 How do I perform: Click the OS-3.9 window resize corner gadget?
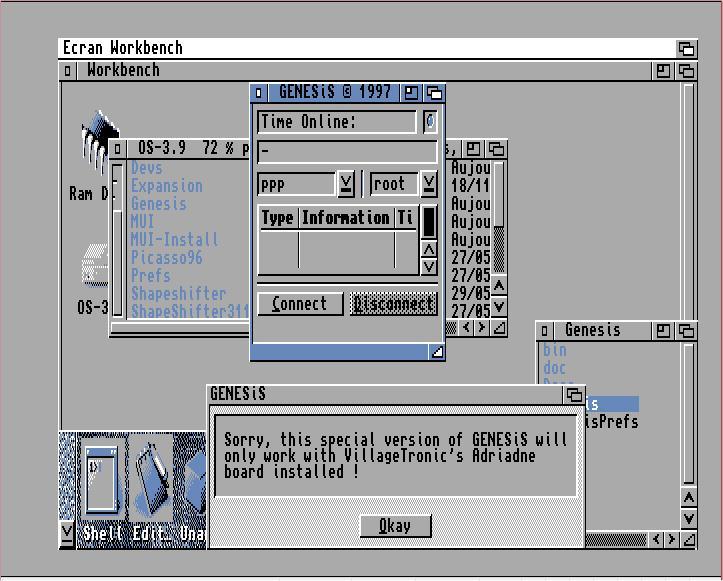[499, 328]
